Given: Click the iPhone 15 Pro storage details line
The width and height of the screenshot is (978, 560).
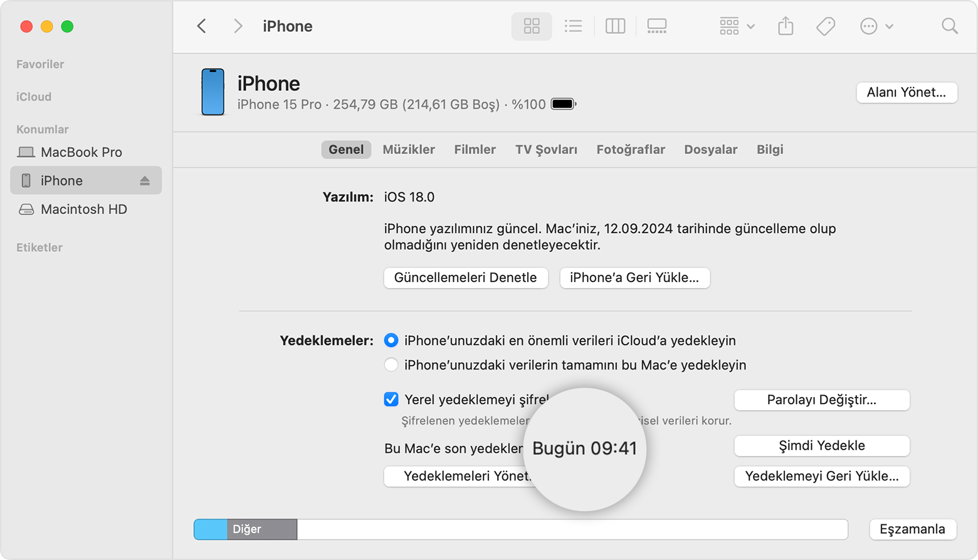Looking at the screenshot, I should [x=391, y=105].
